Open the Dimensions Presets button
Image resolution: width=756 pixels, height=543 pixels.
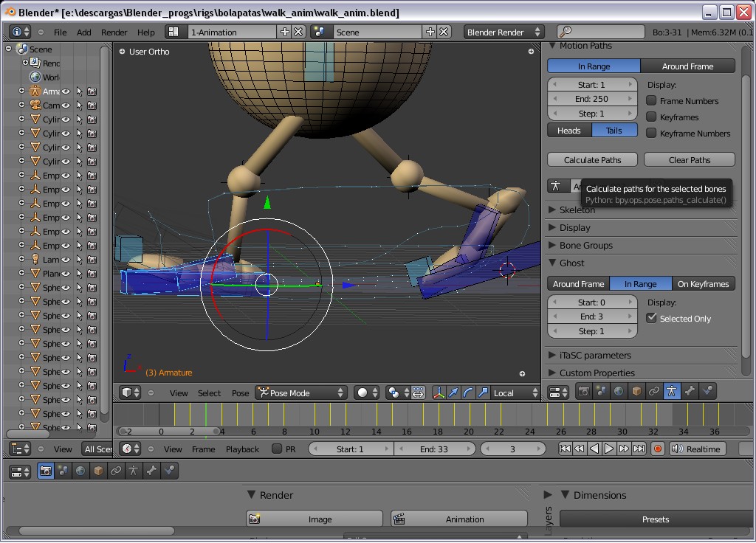pos(656,519)
